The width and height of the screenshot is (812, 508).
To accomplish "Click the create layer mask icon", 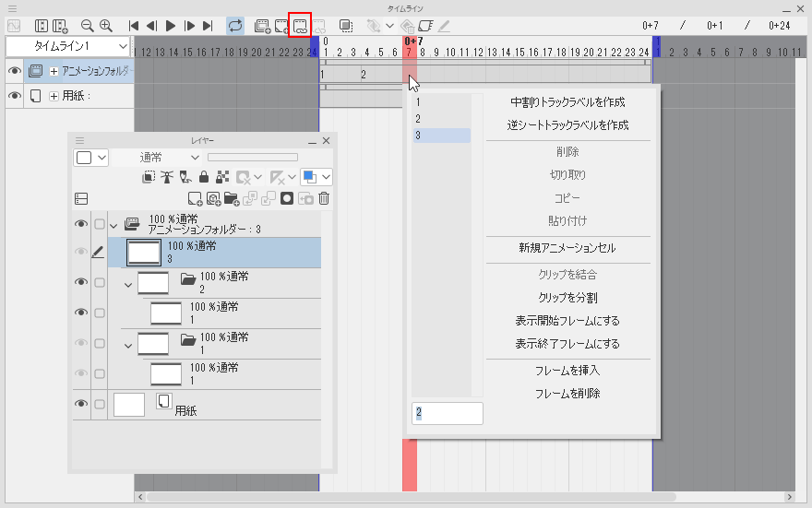I will [287, 198].
